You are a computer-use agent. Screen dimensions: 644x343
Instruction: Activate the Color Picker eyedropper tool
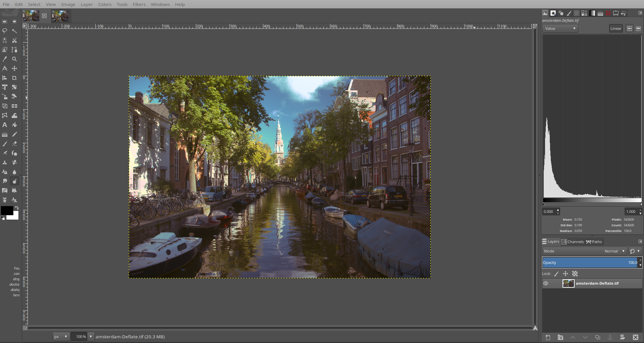click(5, 59)
